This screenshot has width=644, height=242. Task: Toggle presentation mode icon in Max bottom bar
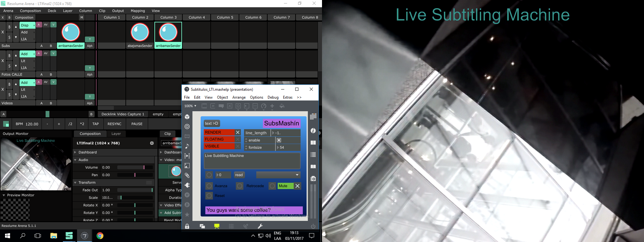tap(217, 226)
